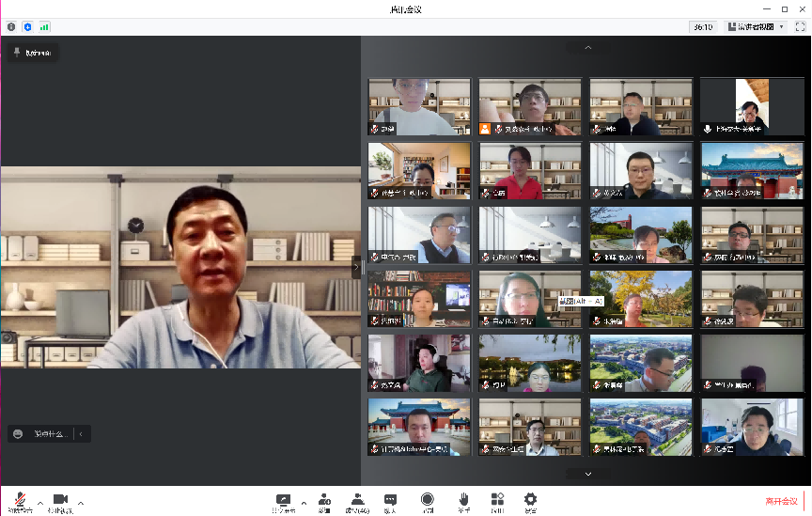Click the red leave meeting button

(781, 501)
